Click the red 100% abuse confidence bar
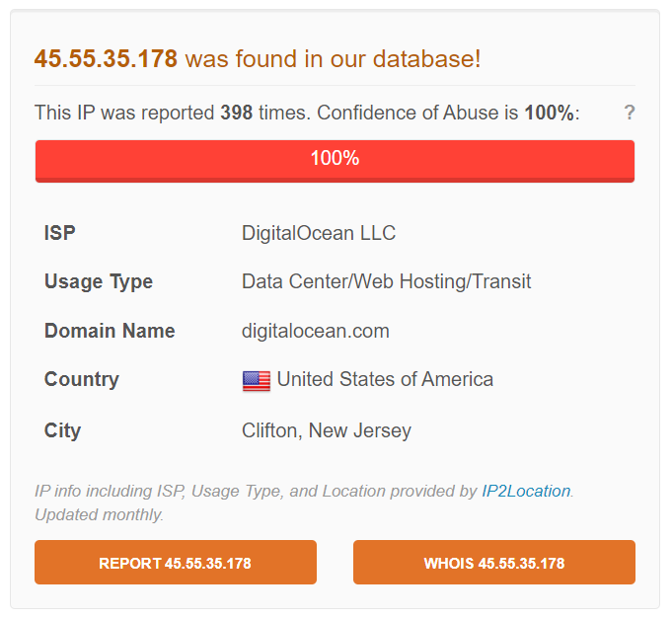This screenshot has width=672, height=619. click(x=335, y=160)
